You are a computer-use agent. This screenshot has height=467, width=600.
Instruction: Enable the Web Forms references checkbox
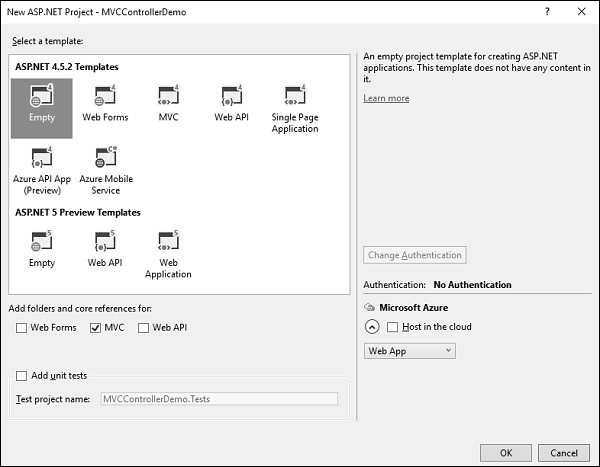tap(22, 327)
